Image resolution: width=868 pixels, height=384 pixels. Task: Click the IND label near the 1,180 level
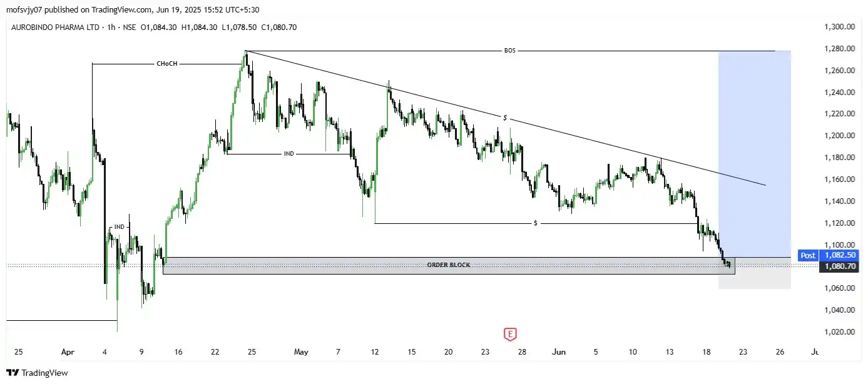(x=289, y=153)
